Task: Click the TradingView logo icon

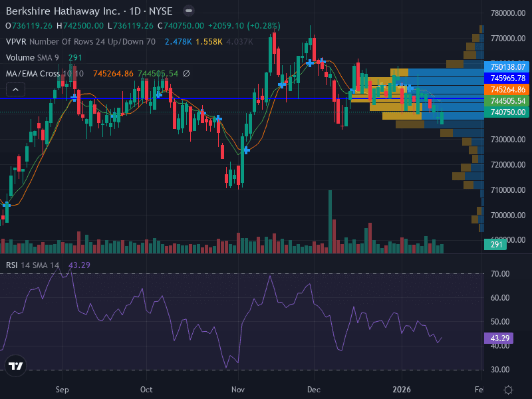Action: pos(15,366)
